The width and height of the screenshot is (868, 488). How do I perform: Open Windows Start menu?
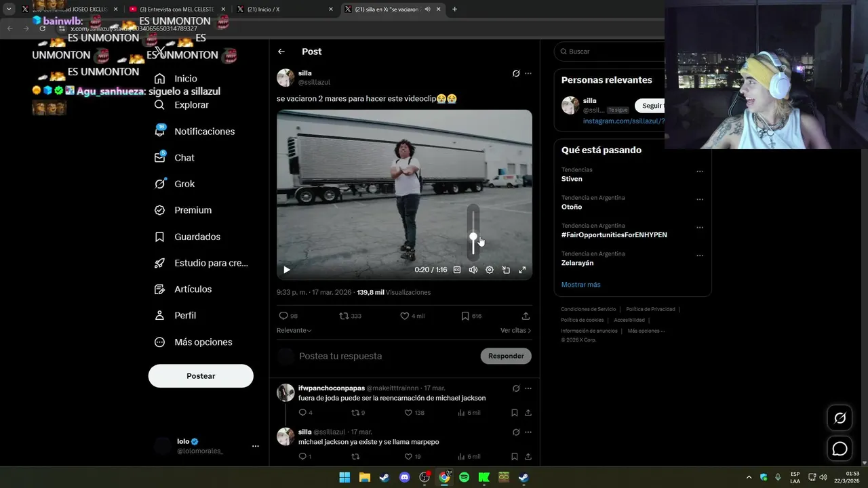click(x=344, y=477)
